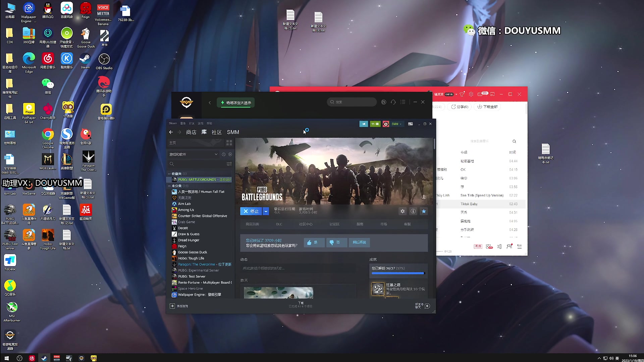
Task: Click 稍后再说 maybe later button
Action: (x=359, y=242)
